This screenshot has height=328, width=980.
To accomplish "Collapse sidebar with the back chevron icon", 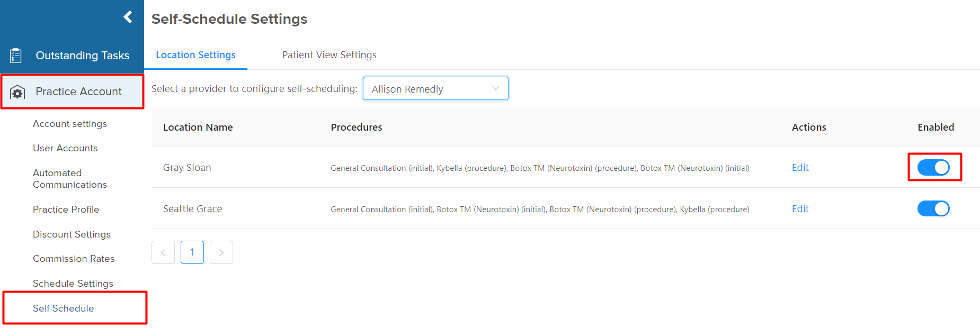I will (128, 17).
